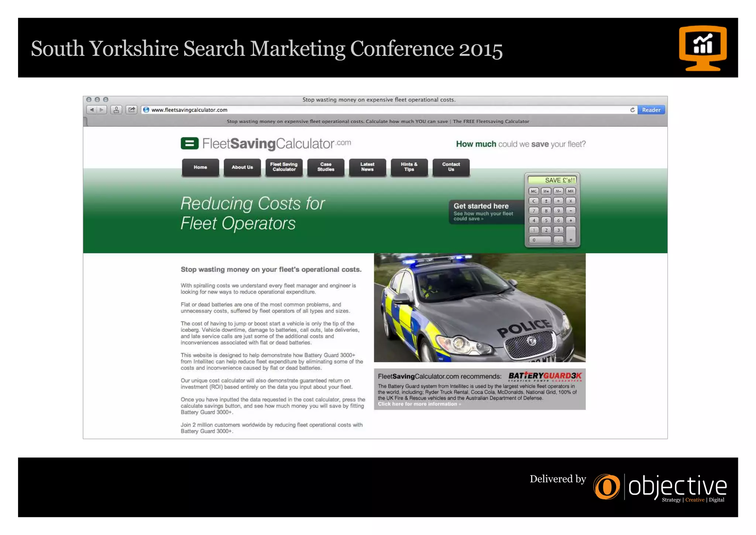Click the How much could we save tagline
The image size is (756, 535).
(x=521, y=144)
